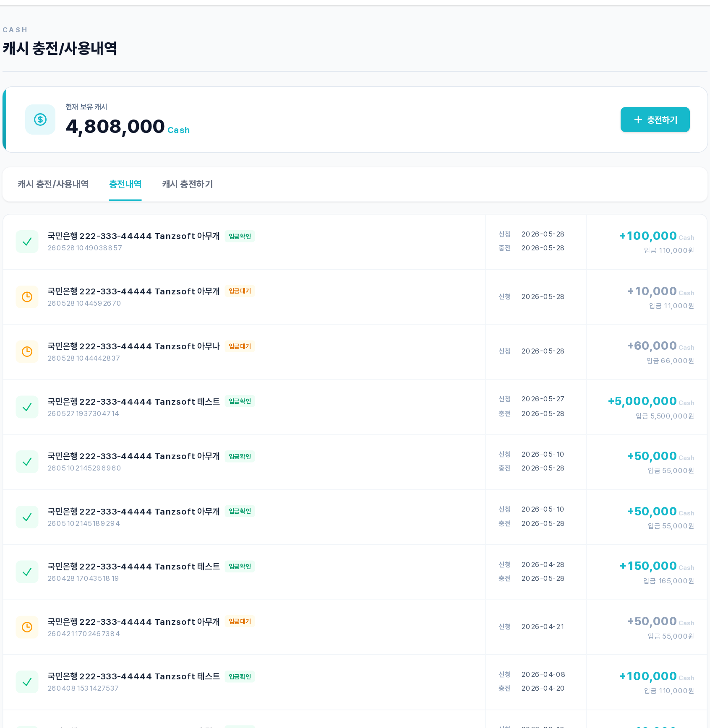Click the 2026-05-27 request date
The width and height of the screenshot is (710, 728).
tap(543, 399)
